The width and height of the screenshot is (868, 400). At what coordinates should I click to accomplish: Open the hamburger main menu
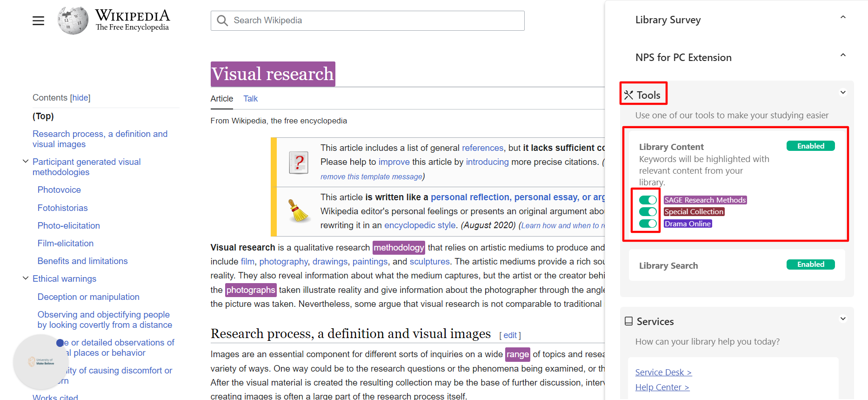click(x=38, y=20)
